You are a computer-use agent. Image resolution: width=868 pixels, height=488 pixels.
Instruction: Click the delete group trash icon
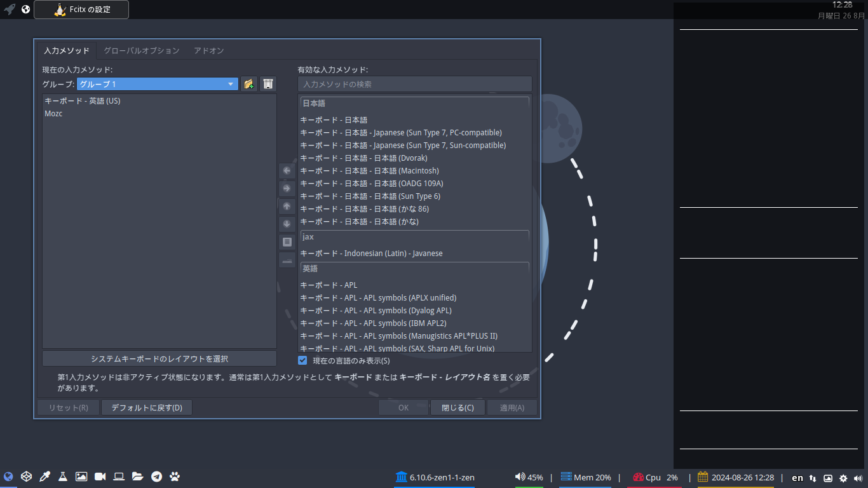coord(268,84)
